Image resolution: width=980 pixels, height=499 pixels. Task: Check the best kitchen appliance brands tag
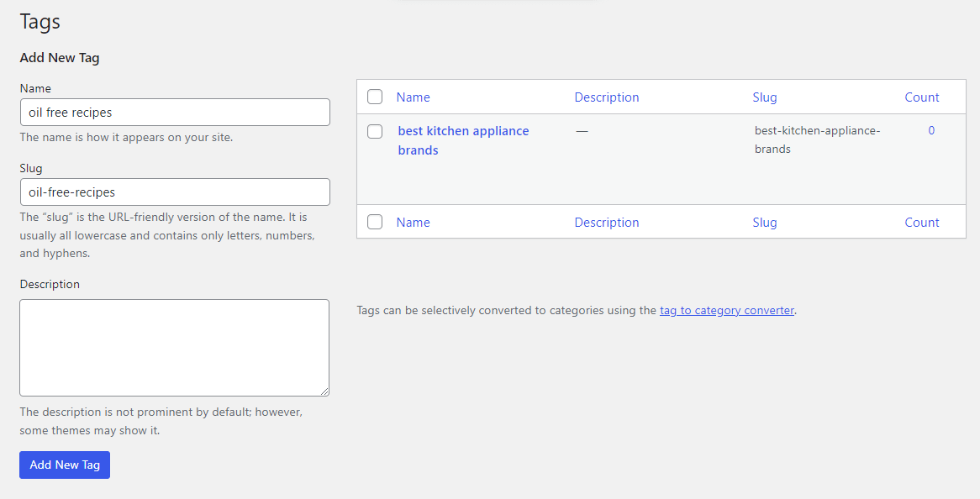(374, 131)
